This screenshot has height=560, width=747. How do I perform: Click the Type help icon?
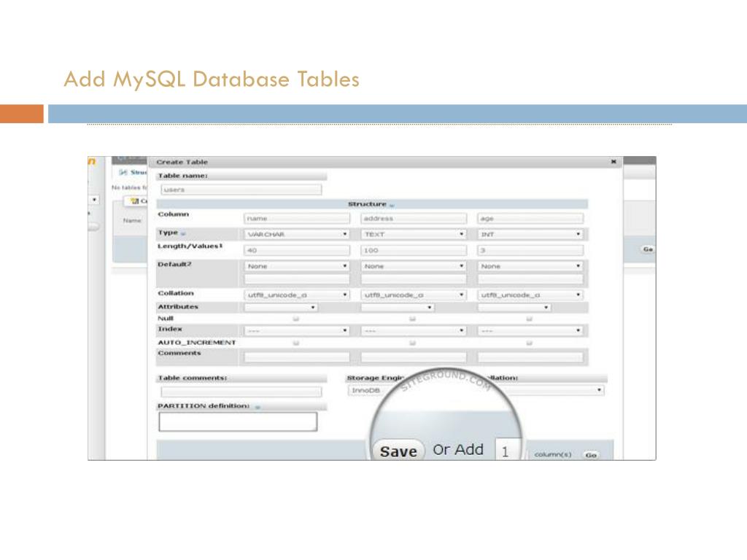(x=183, y=233)
